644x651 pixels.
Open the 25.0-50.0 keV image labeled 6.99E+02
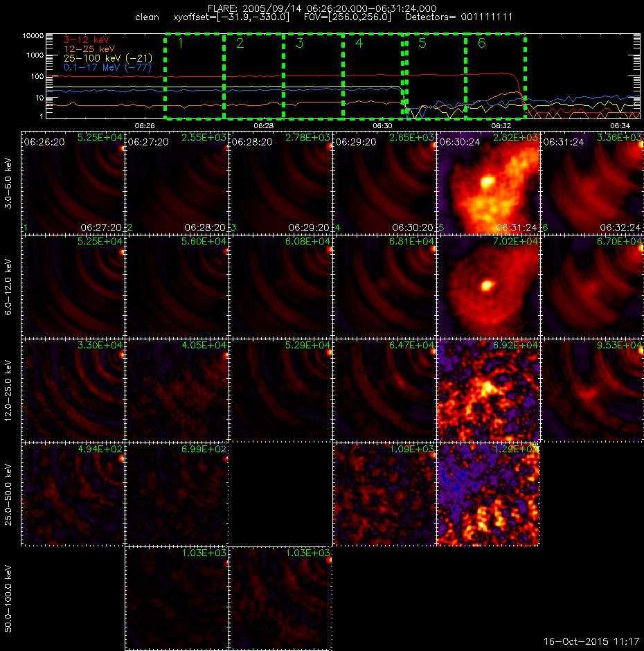(x=177, y=494)
